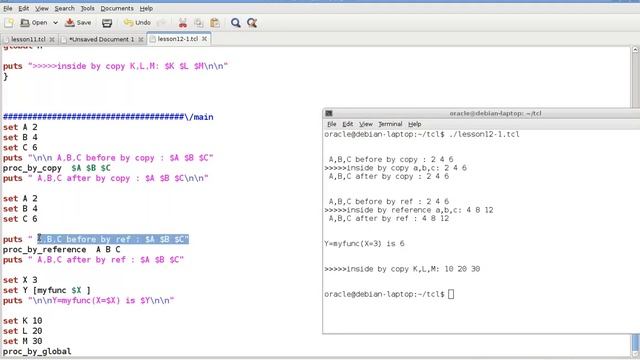Screen dimensions: 640x360
Task: Save the current document
Action: 78,23
